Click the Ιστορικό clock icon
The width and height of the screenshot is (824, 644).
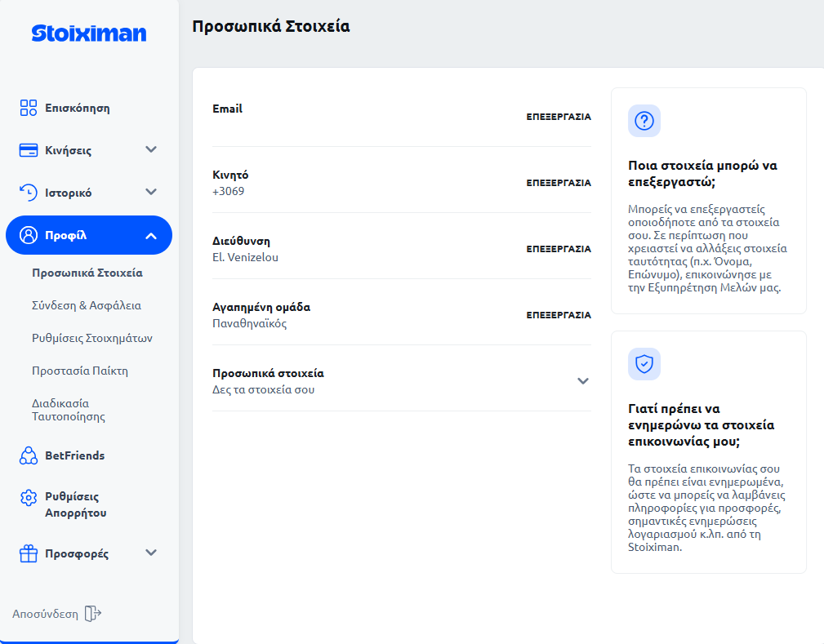pyautogui.click(x=29, y=193)
